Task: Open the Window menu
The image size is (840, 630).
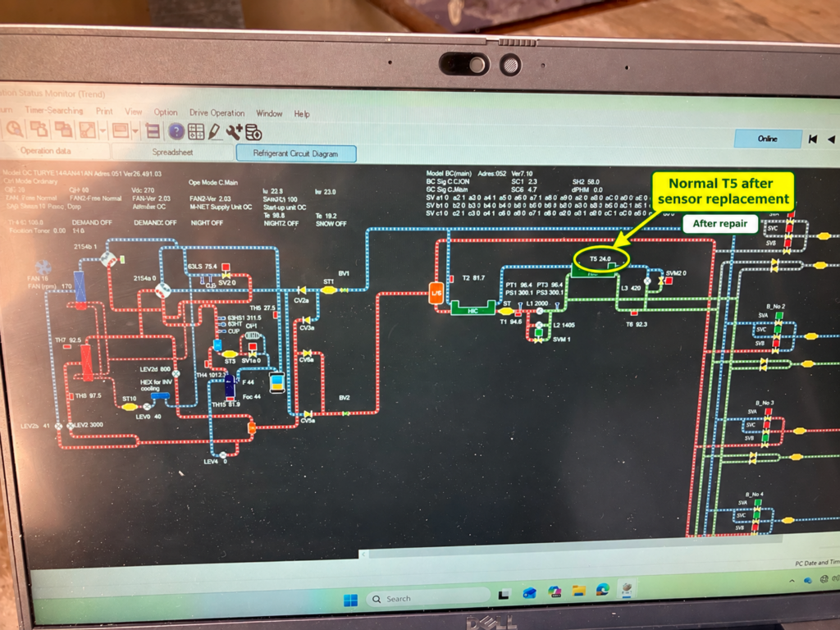Action: pyautogui.click(x=269, y=113)
